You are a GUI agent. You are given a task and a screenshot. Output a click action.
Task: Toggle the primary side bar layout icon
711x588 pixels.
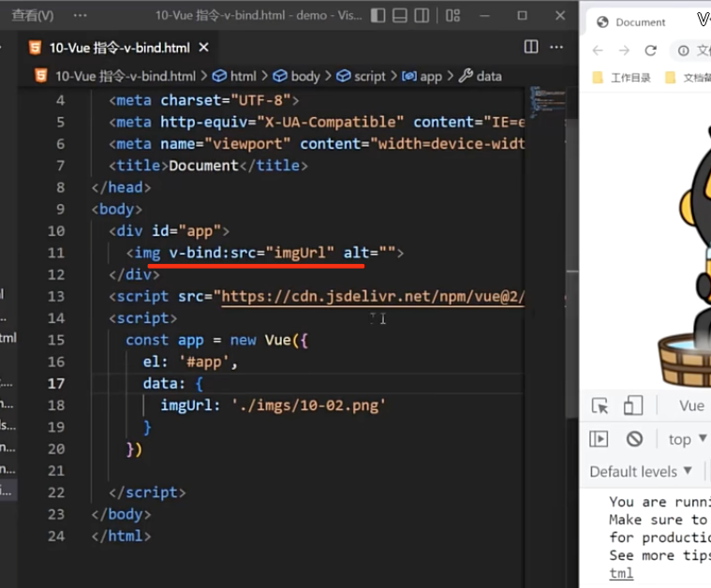tap(378, 15)
